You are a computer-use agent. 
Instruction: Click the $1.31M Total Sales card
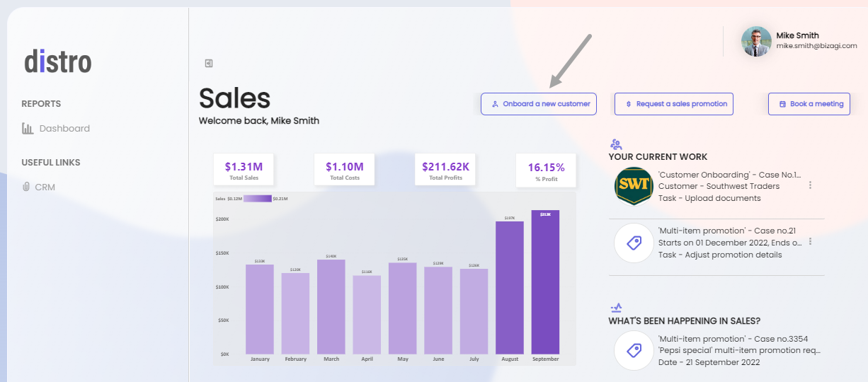click(244, 170)
